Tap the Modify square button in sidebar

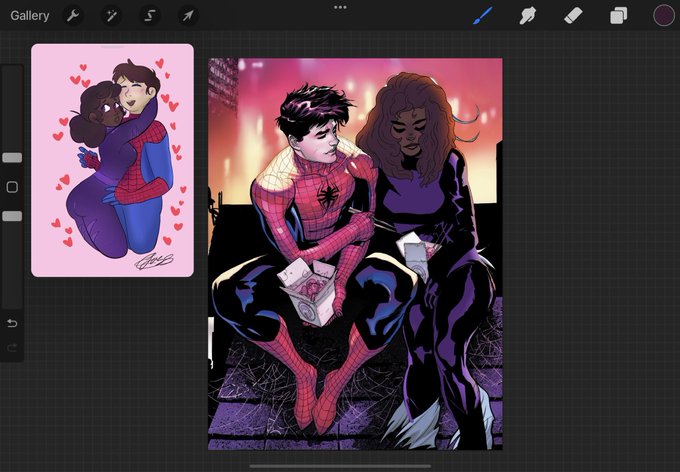12,187
